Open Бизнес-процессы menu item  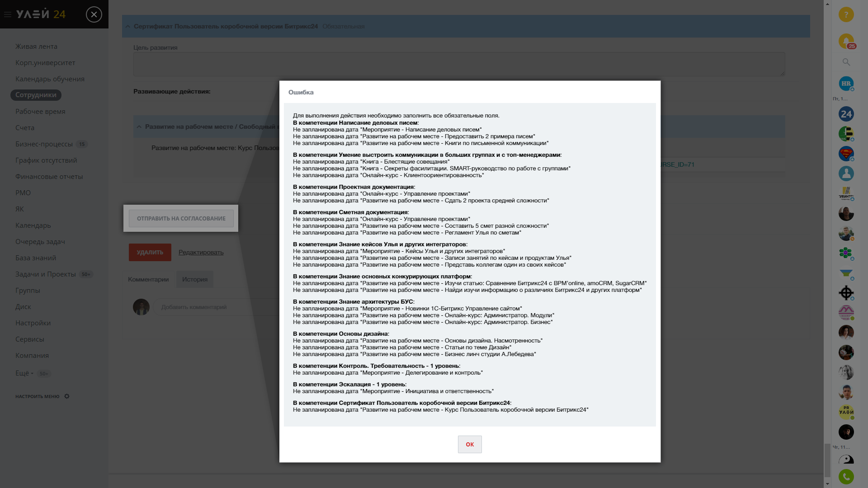tap(44, 144)
